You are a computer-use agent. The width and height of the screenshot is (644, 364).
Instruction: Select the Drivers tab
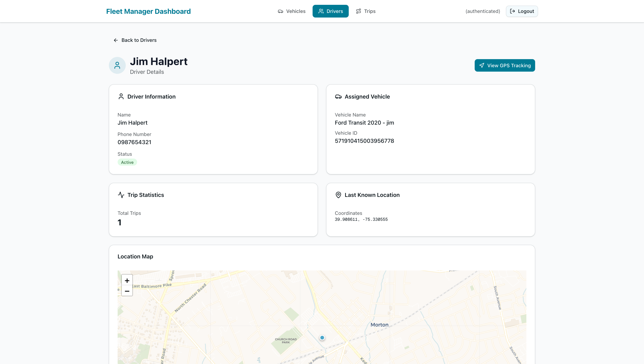(330, 11)
